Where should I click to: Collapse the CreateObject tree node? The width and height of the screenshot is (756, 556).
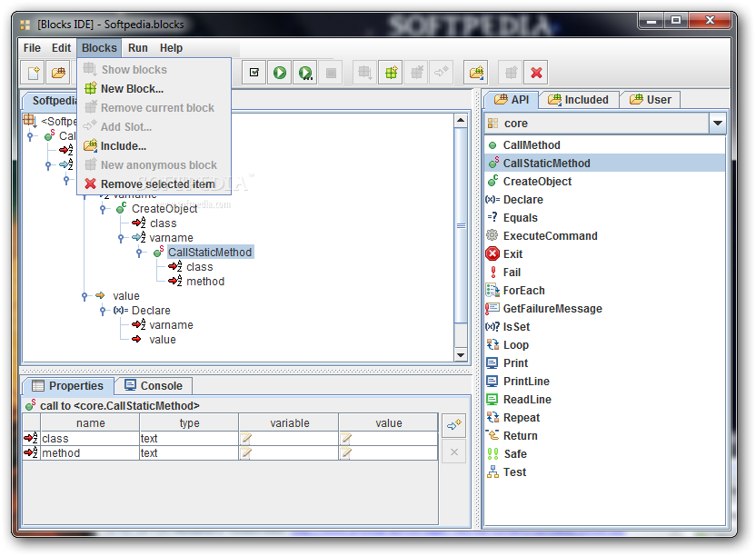pyautogui.click(x=102, y=209)
